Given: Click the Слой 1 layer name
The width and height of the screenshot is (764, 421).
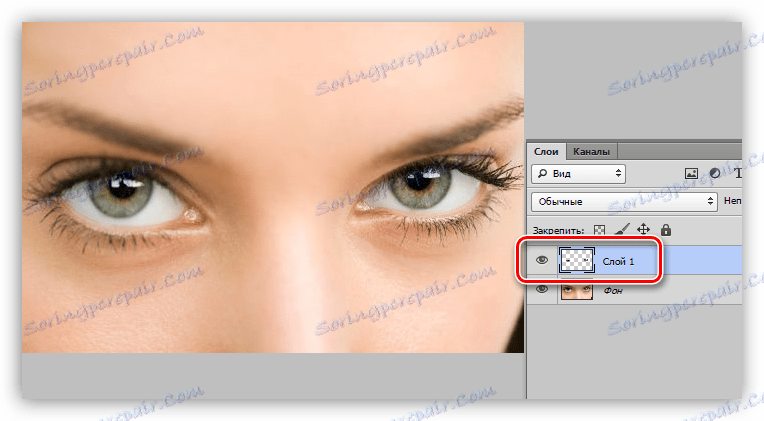Looking at the screenshot, I should point(618,262).
